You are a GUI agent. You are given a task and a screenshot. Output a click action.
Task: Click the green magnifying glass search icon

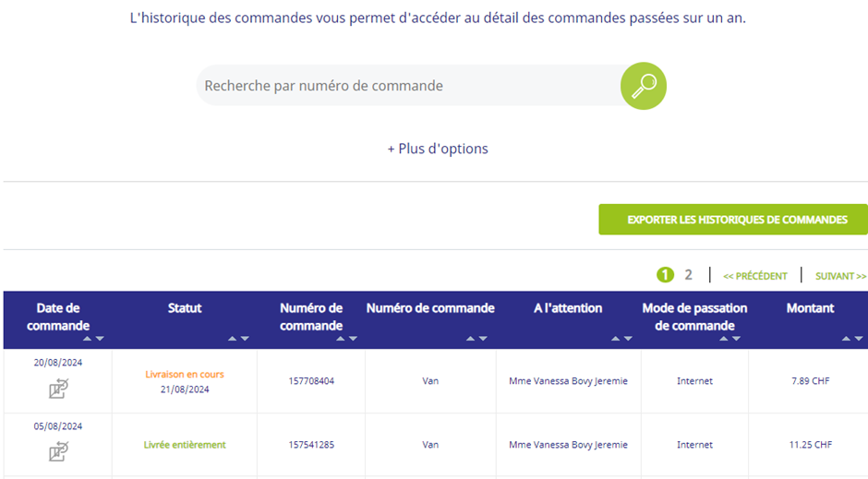pyautogui.click(x=644, y=86)
